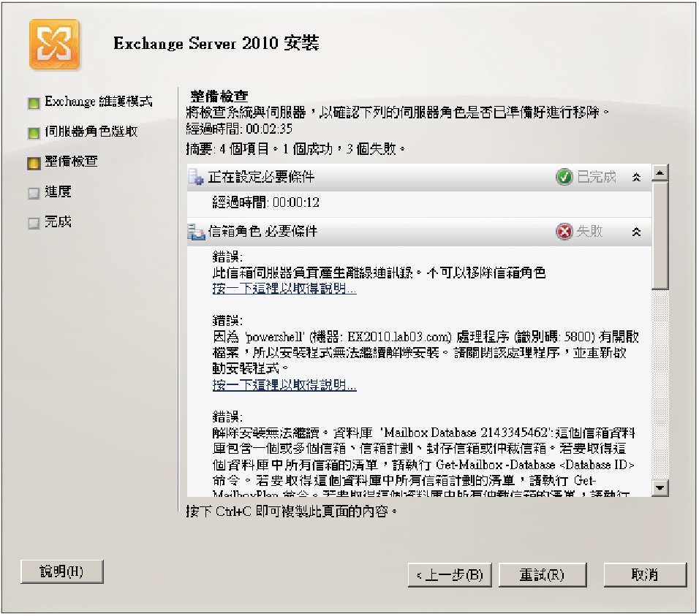Image resolution: width=699 pixels, height=616 pixels.
Task: Select the 伺服器角色選取 step label
Action: pos(91,132)
